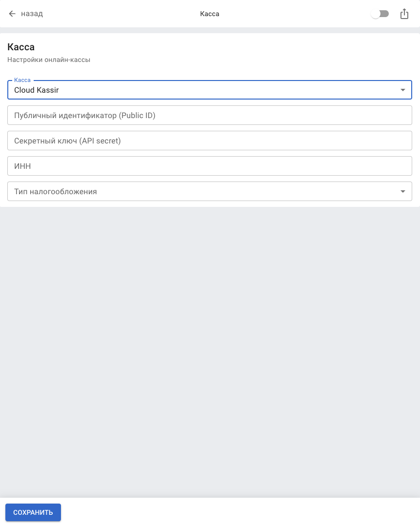This screenshot has width=420, height=527.
Task: Click the Cloud Kassir selected value text
Action: point(37,90)
